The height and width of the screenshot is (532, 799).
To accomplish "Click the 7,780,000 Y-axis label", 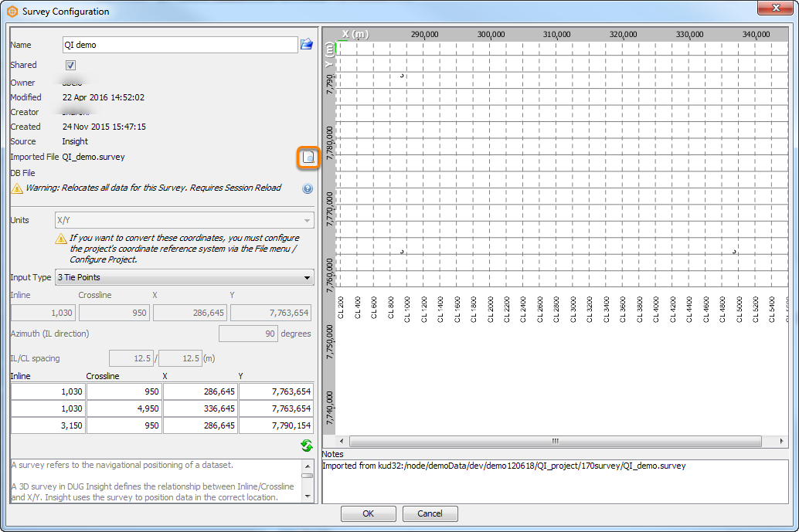I will tap(330, 143).
